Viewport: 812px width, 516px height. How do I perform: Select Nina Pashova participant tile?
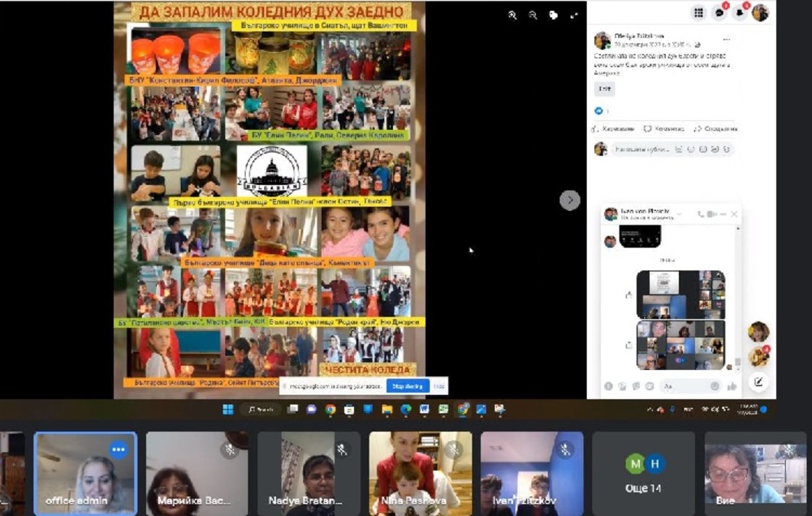click(421, 474)
